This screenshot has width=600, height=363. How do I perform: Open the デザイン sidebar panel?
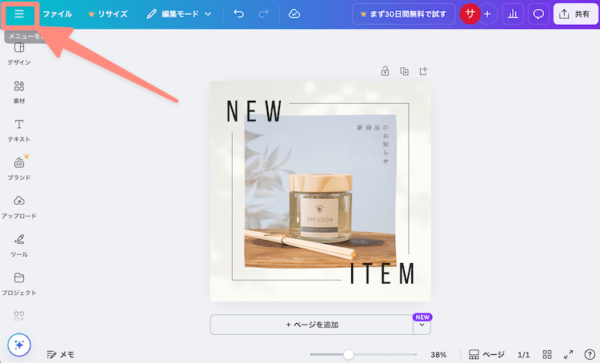(x=19, y=54)
